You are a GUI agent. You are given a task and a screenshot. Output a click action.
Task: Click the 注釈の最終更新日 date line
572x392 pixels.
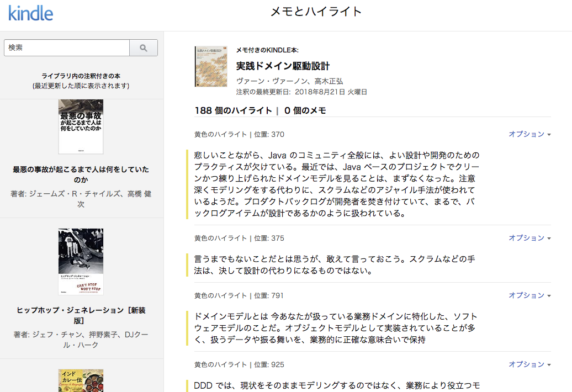tap(301, 92)
